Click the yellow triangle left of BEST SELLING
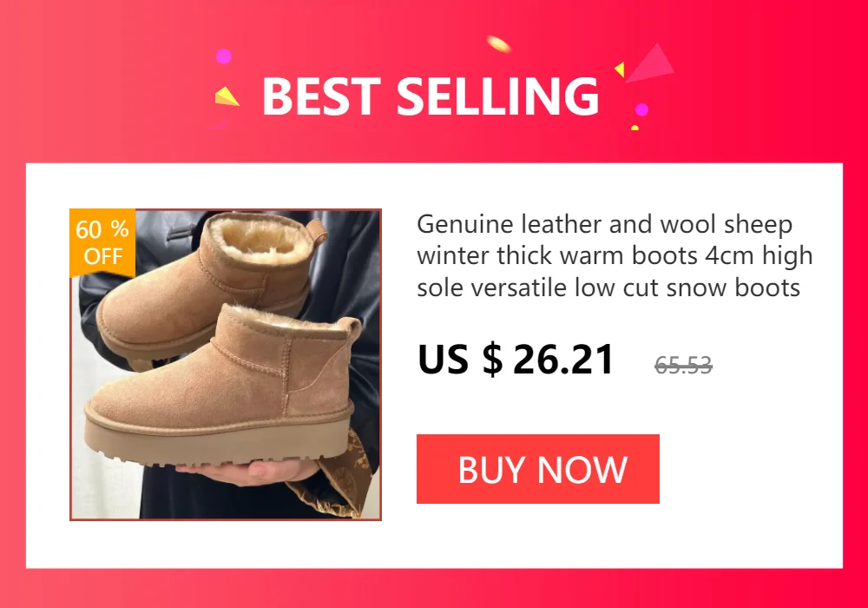Viewport: 868px width, 608px height. (x=226, y=96)
